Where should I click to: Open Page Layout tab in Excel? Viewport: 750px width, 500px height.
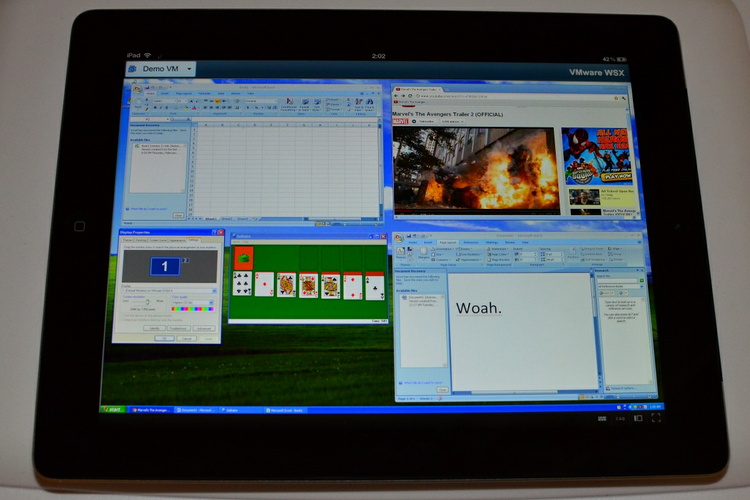[183, 92]
